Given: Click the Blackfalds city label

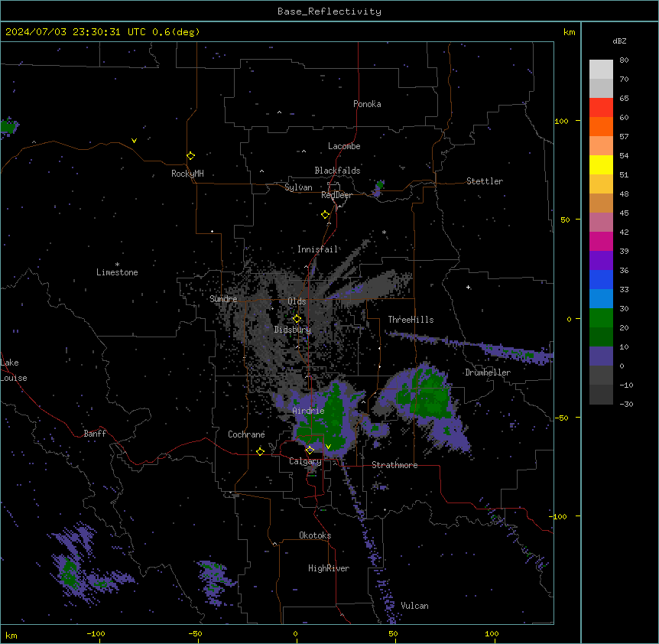Looking at the screenshot, I should click(x=337, y=171).
